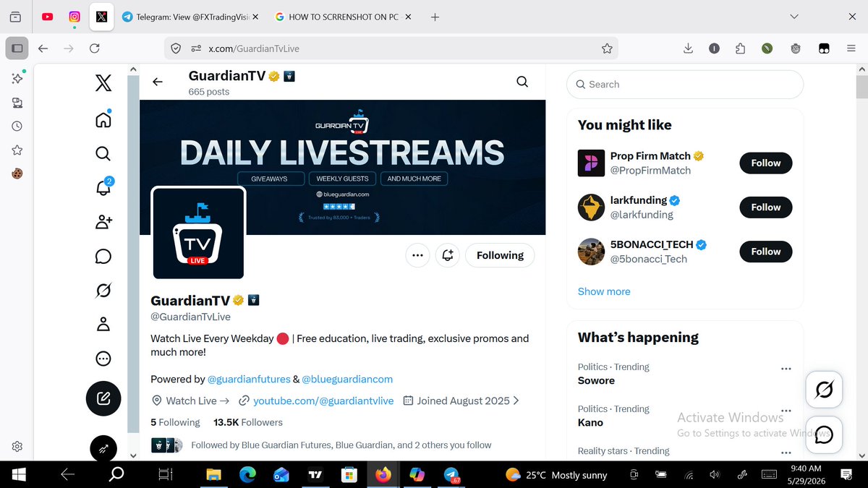Switch to the Telegram FXTradingVisi tab
Image resolution: width=868 pixels, height=488 pixels.
coord(190,17)
